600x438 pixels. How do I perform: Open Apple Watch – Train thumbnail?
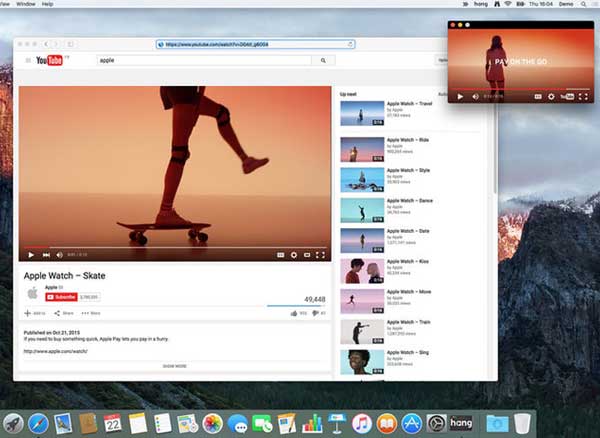(x=362, y=332)
